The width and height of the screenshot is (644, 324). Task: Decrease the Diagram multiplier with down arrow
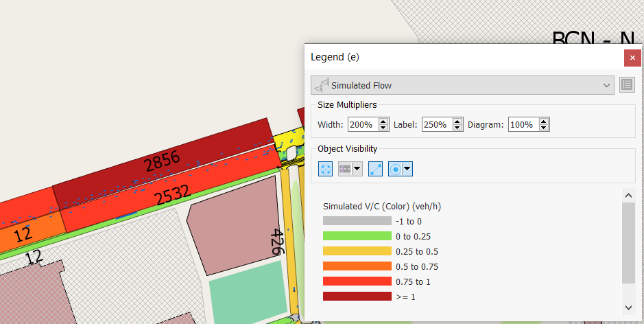(544, 128)
